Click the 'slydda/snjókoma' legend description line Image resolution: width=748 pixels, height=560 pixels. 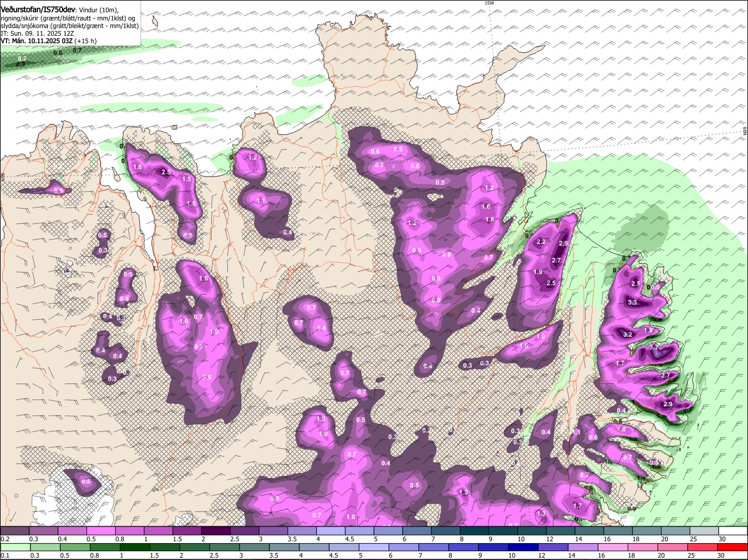pyautogui.click(x=70, y=26)
